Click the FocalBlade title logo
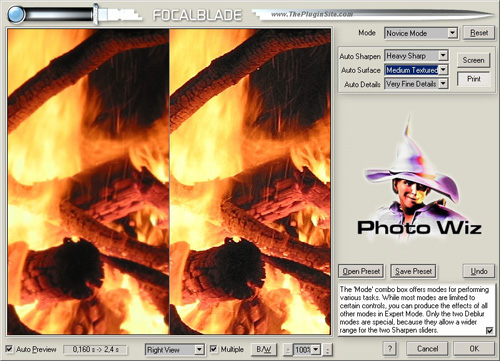 click(197, 15)
